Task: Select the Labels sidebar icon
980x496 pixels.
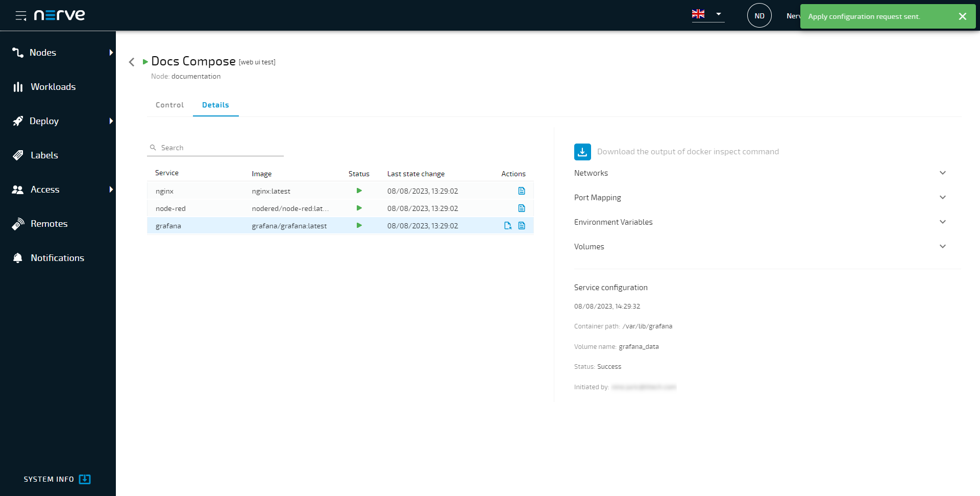Action: (18, 155)
